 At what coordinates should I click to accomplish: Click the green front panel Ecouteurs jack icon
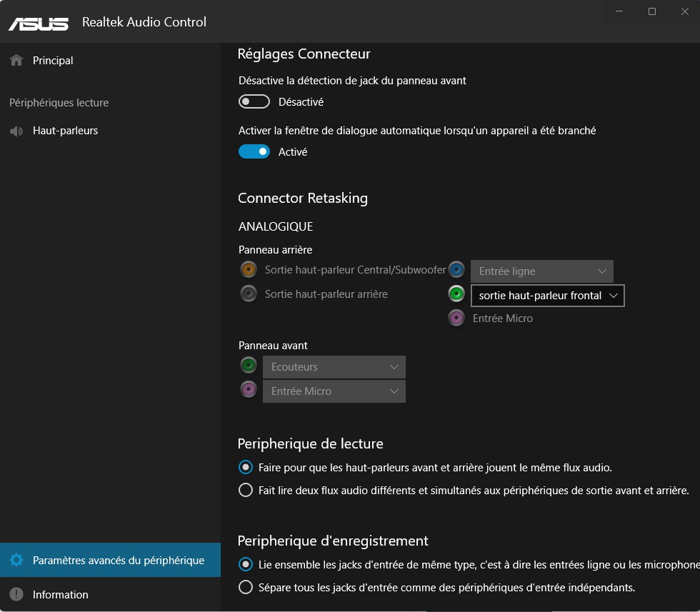point(249,366)
